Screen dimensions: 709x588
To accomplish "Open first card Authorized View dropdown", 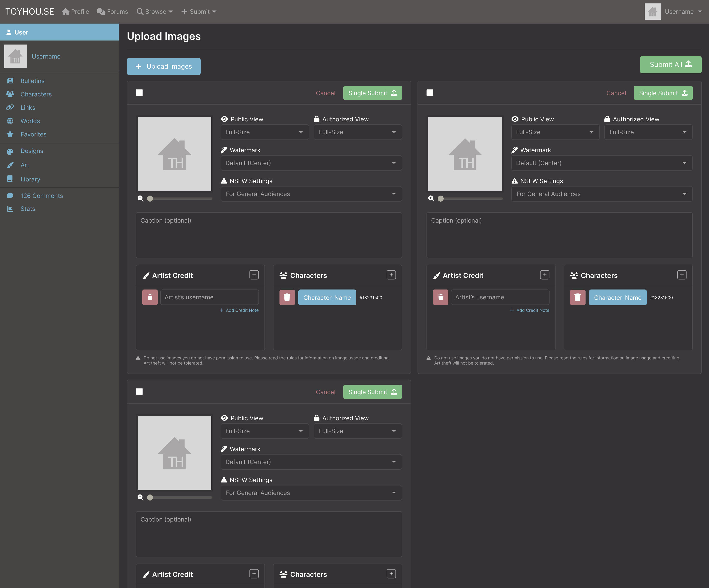I will pyautogui.click(x=358, y=132).
